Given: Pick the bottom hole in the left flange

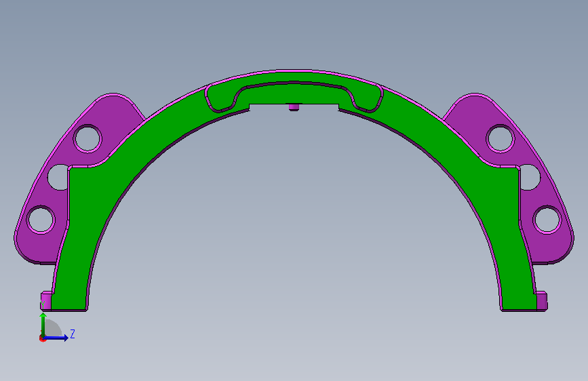Looking at the screenshot, I should tap(41, 220).
